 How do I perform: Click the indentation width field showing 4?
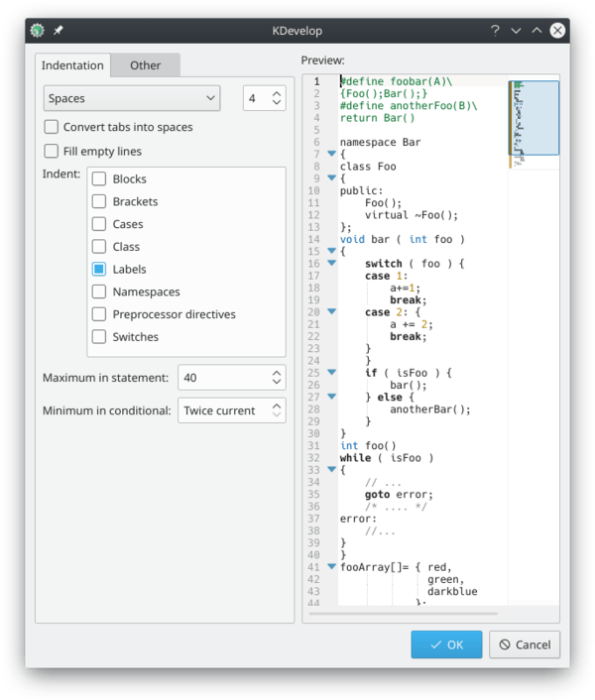(x=257, y=98)
